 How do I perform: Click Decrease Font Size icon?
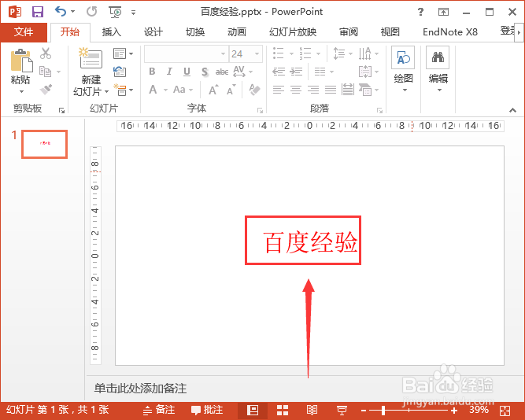coord(231,90)
